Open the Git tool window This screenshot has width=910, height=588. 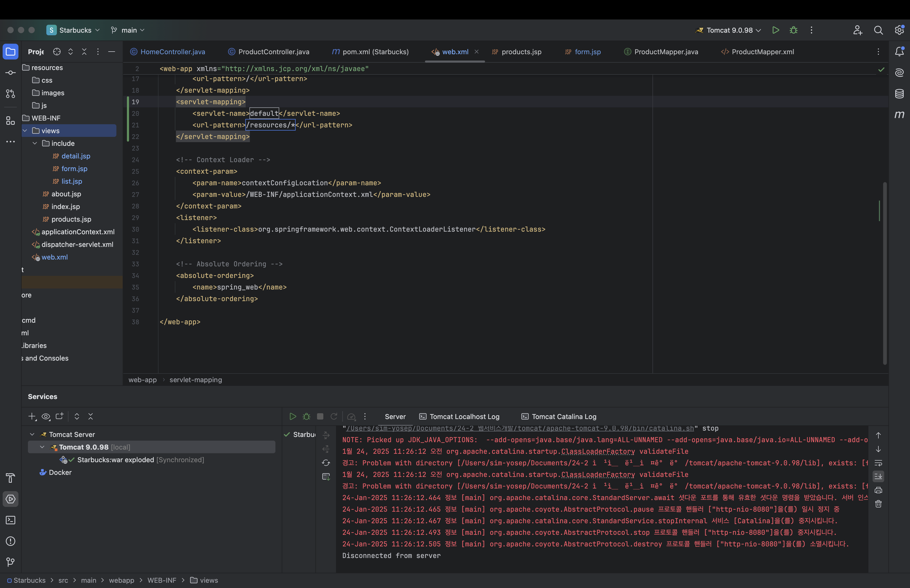[10, 562]
